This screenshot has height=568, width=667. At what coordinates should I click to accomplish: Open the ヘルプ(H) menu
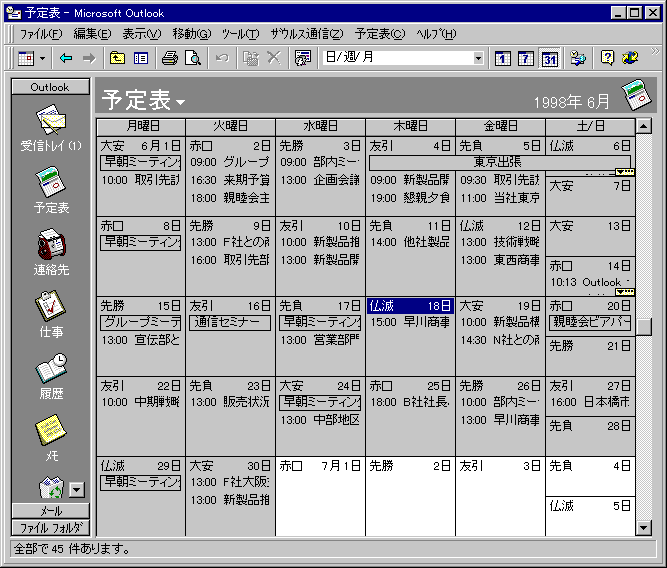tap(436, 34)
